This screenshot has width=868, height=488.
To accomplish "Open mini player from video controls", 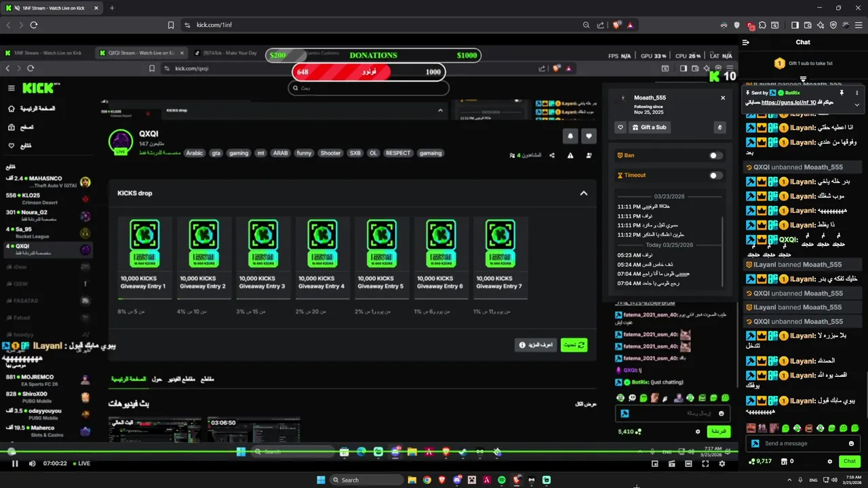I will pyautogui.click(x=655, y=464).
